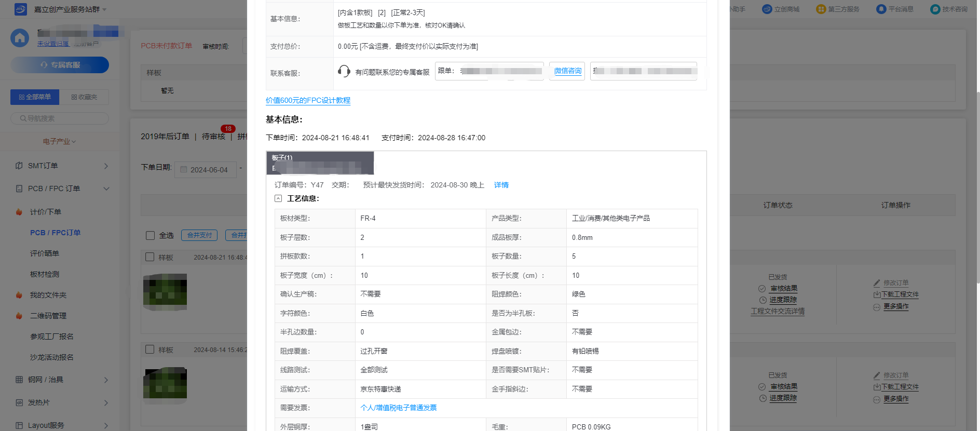Click the 微信咨询 button

tap(567, 71)
